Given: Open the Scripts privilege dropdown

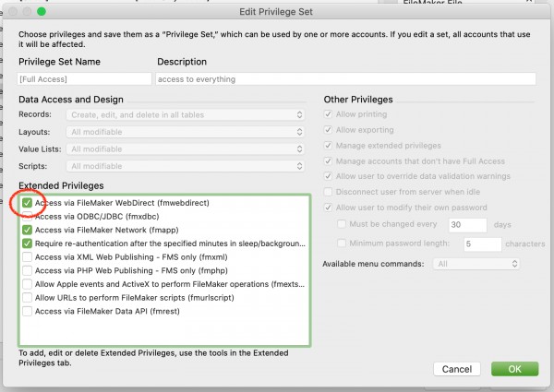Looking at the screenshot, I should [186, 166].
